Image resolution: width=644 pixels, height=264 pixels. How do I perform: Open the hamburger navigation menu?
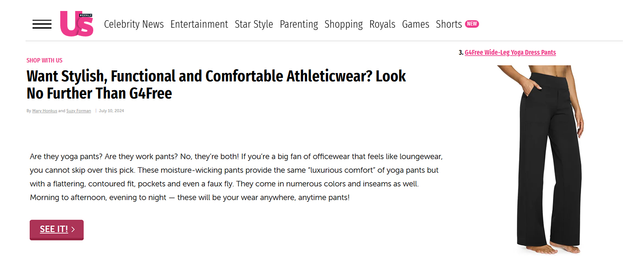(42, 24)
